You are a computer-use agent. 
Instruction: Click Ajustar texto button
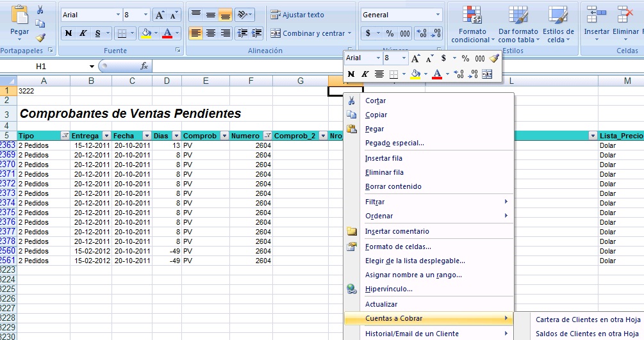(x=297, y=15)
